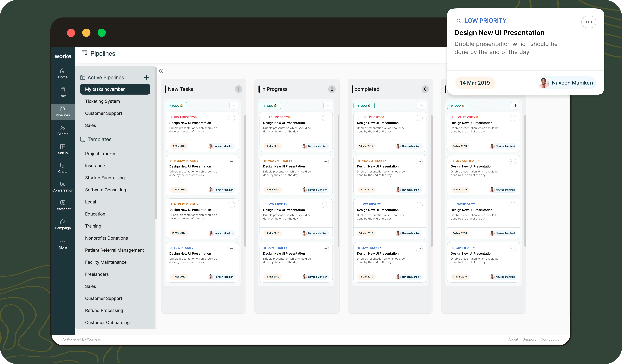Open options of completed Medium Priority card
Image resolution: width=622 pixels, height=364 pixels.
click(419, 162)
